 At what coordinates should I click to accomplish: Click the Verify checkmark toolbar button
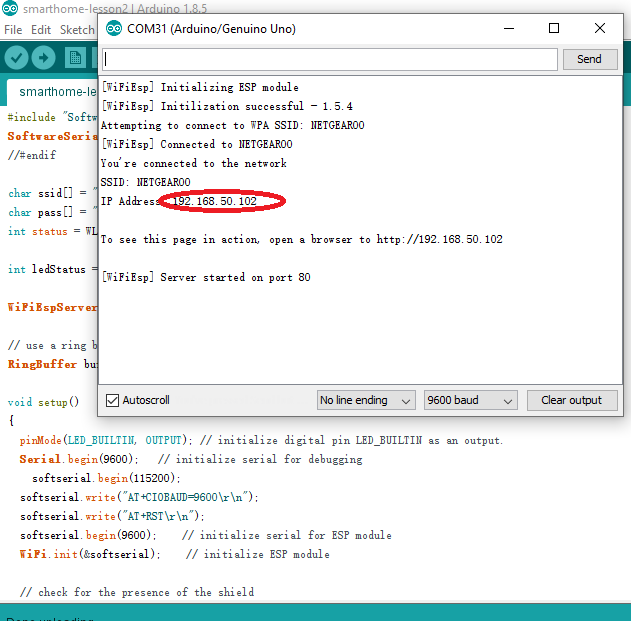coord(16,58)
